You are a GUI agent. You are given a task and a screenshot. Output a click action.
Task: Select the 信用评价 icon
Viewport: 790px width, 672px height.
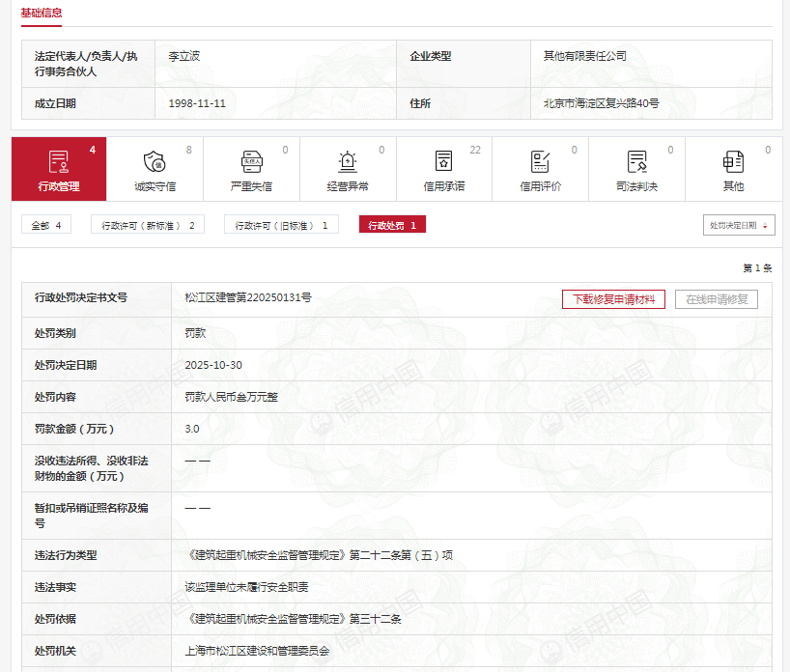(540, 162)
